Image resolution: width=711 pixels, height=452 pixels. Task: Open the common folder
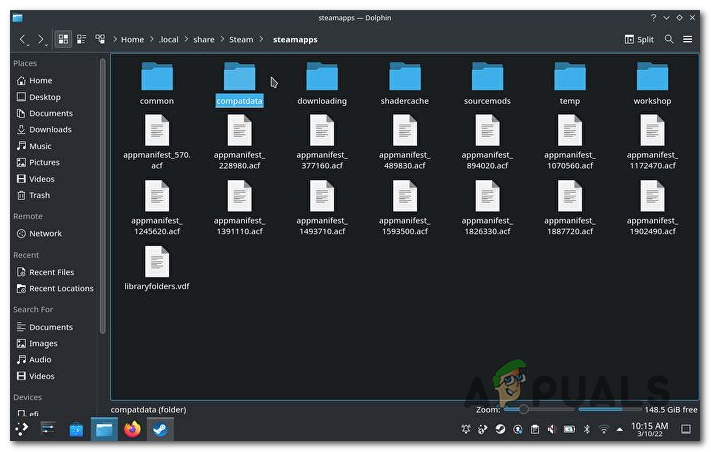pos(157,81)
